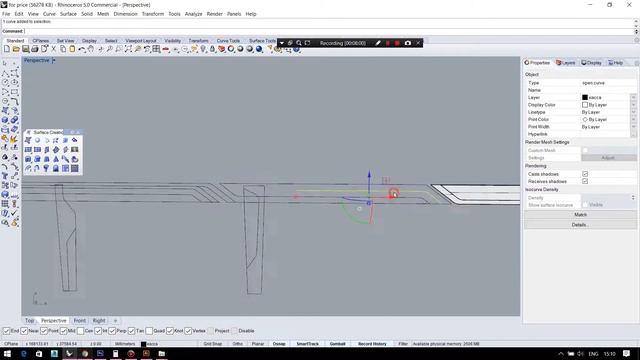This screenshot has width=640, height=360.
Task: Toggle Record History in status bar
Action: tap(372, 344)
